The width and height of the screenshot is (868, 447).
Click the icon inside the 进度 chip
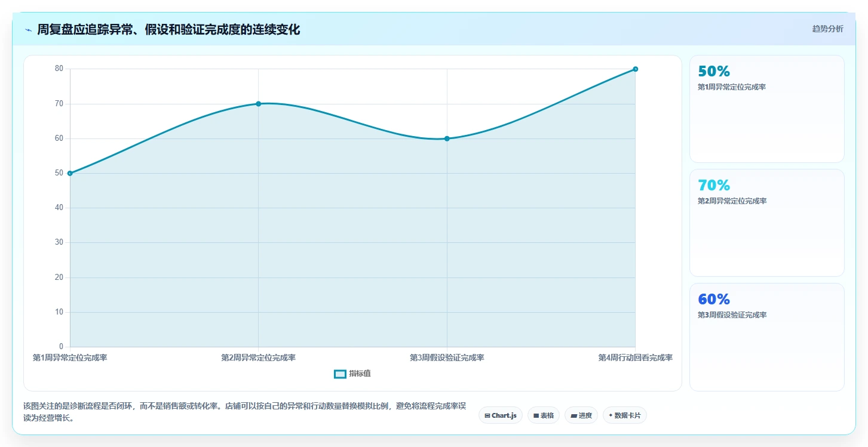(x=573, y=415)
